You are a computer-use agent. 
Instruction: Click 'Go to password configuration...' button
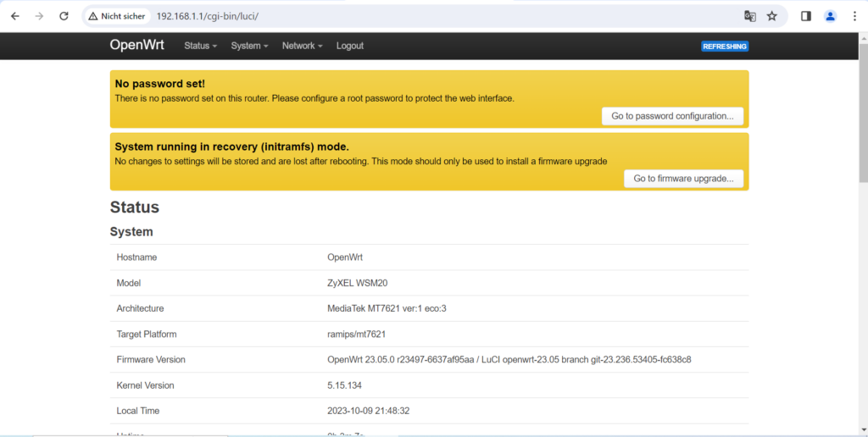672,116
